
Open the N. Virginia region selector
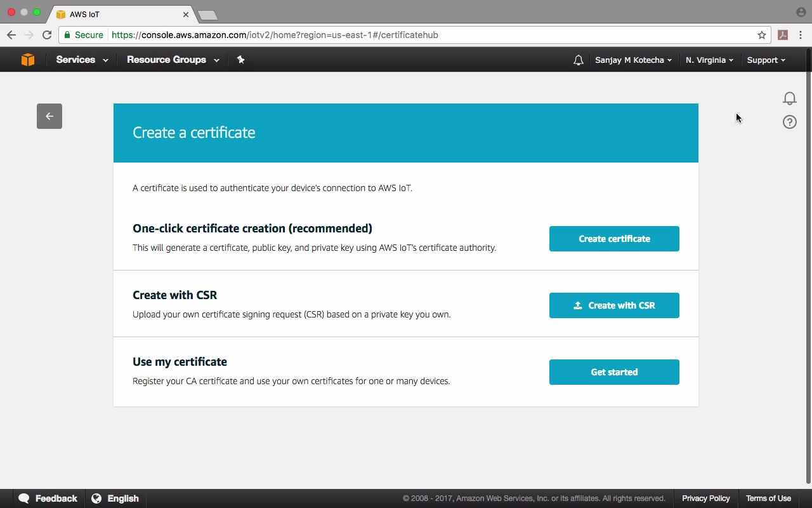pyautogui.click(x=709, y=60)
